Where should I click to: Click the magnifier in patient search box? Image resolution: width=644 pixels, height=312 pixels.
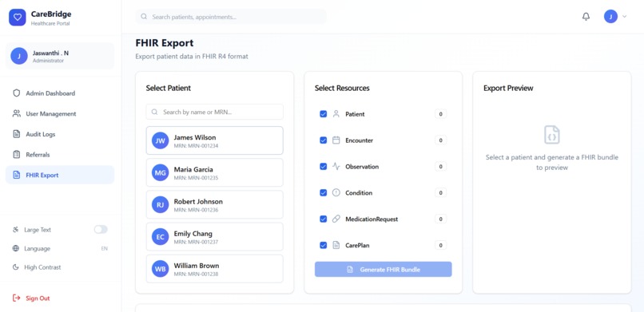[x=155, y=112]
